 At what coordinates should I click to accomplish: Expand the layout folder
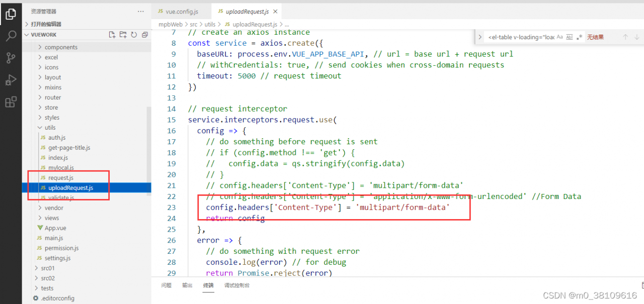pyautogui.click(x=41, y=77)
